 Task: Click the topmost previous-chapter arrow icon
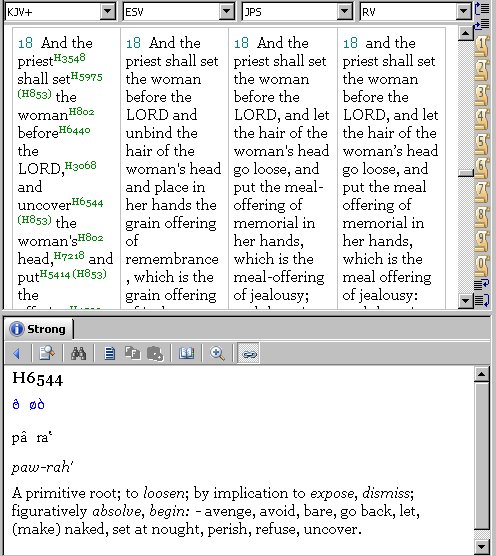[x=482, y=9]
